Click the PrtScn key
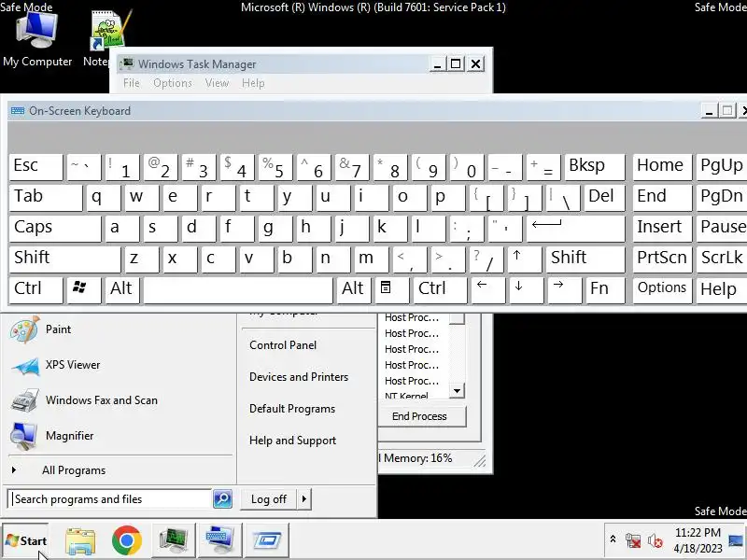Viewport: 747px width, 560px height. point(662,259)
